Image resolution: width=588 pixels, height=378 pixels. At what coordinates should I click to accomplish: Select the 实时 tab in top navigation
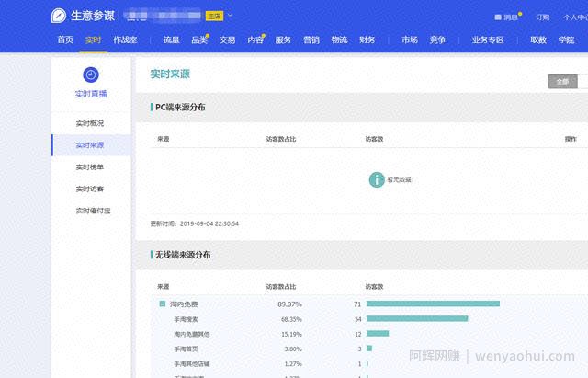(x=93, y=40)
